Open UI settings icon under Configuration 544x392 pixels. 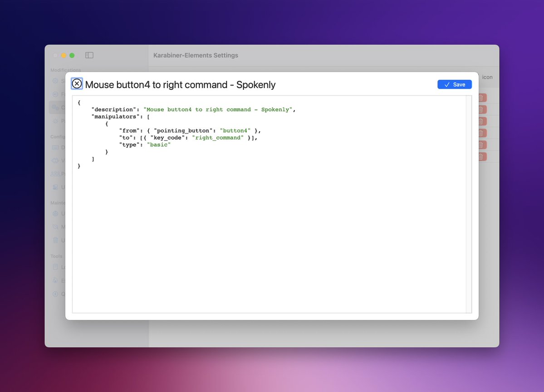(x=55, y=187)
